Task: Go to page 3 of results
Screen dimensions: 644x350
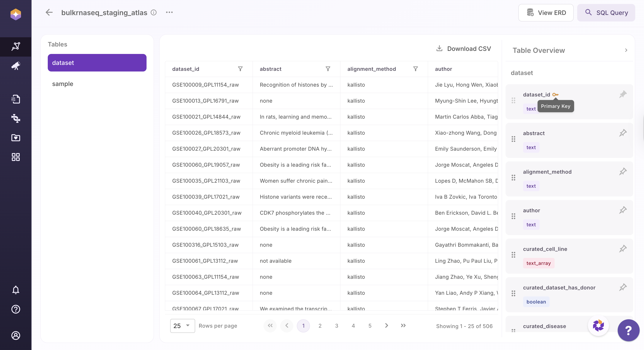Action: point(336,326)
